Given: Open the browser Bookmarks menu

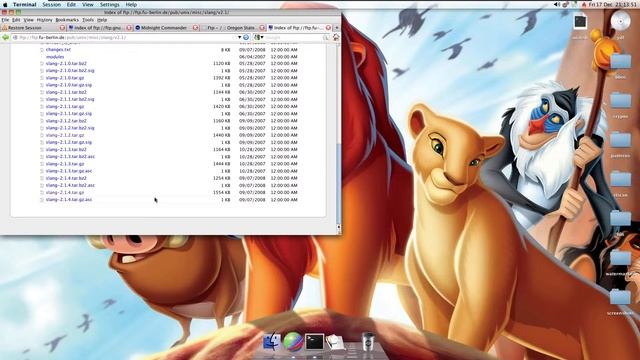Looking at the screenshot, I should click(67, 20).
